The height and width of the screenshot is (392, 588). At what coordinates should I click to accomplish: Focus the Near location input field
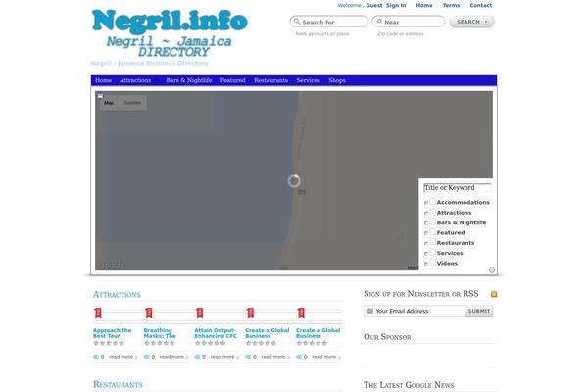[x=409, y=22]
